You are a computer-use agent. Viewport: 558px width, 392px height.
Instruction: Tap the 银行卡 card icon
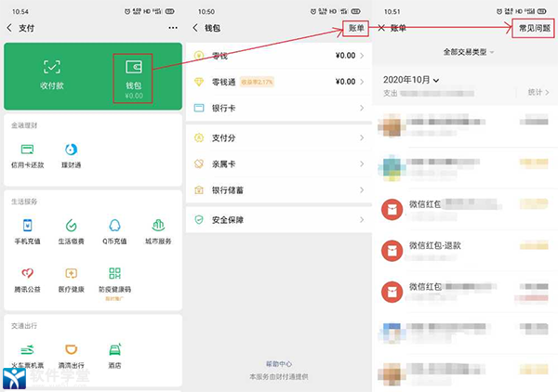[199, 108]
